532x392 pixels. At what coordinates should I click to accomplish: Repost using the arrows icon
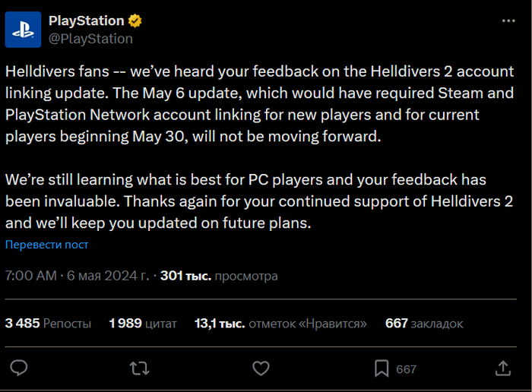click(x=140, y=368)
